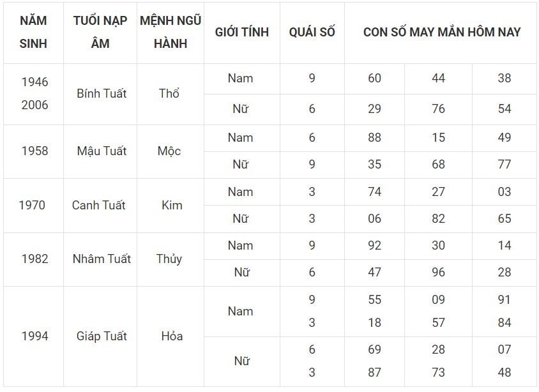Image resolution: width=539 pixels, height=392 pixels.
Task: Select the Mậu Tuất cell
Action: pos(102,151)
